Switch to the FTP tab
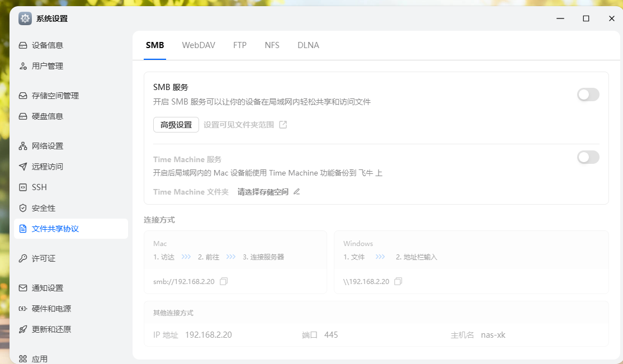Viewport: 623px width, 364px height. pyautogui.click(x=240, y=45)
